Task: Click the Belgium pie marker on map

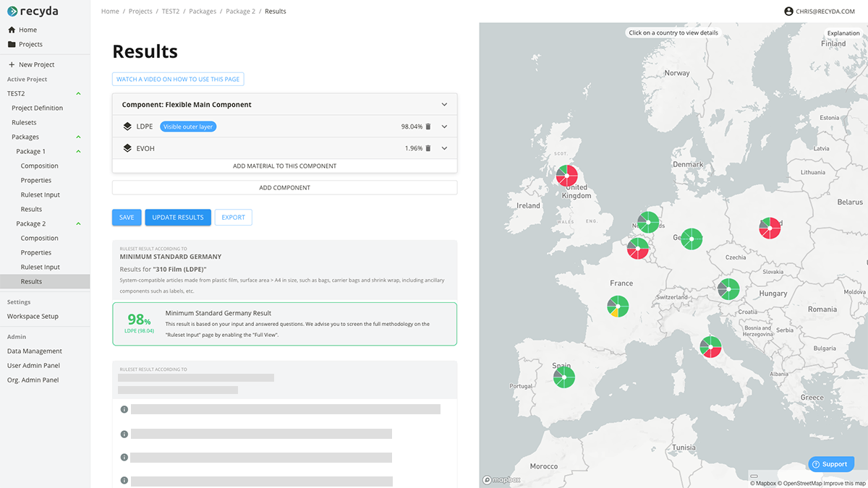Action: coord(638,249)
